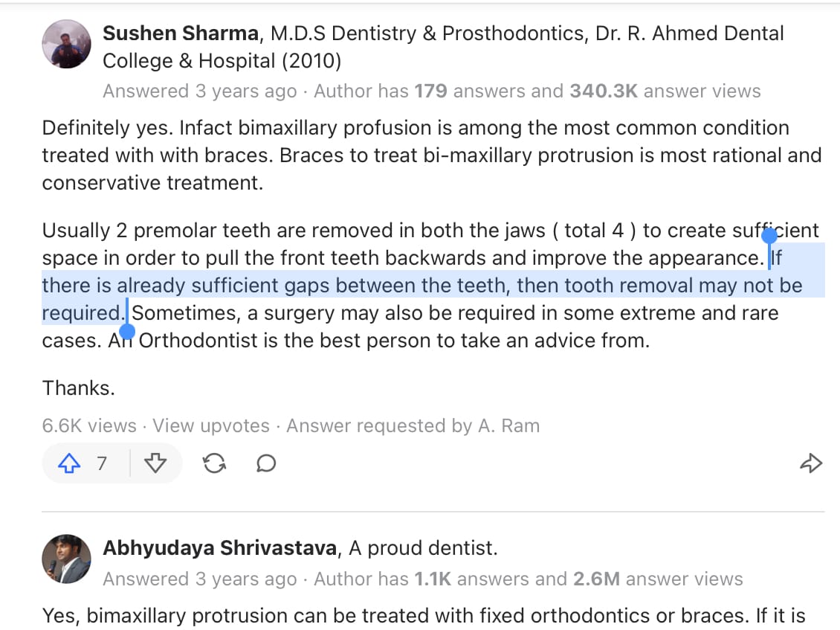
Task: Click the reshare circular arrows icon
Action: click(214, 464)
